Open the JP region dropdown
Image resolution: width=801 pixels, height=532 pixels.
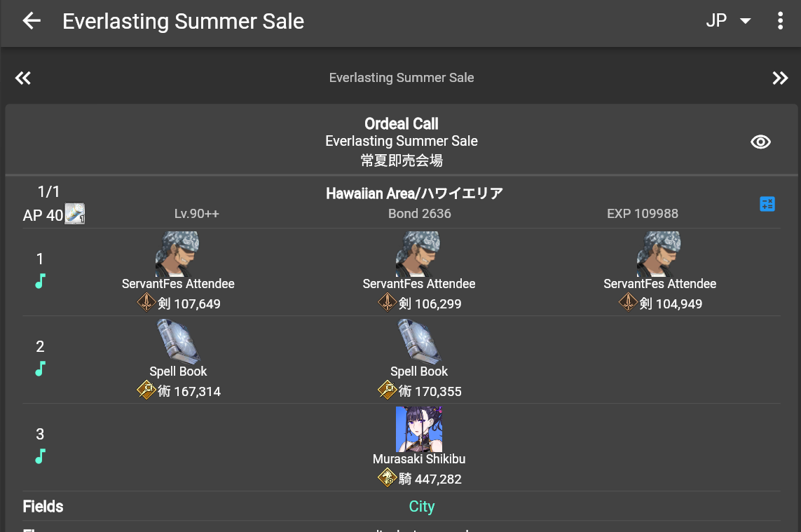pos(728,21)
